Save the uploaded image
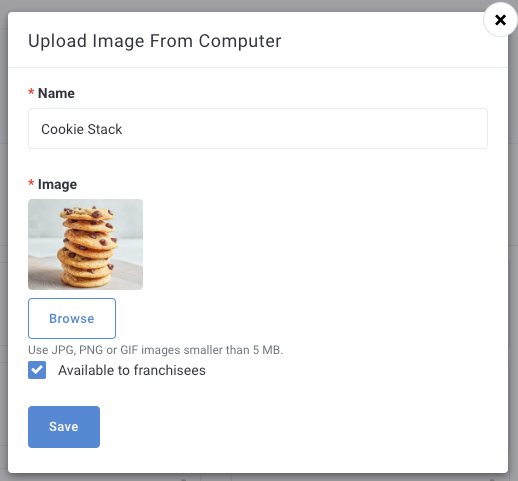Image resolution: width=518 pixels, height=481 pixels. pyautogui.click(x=64, y=427)
